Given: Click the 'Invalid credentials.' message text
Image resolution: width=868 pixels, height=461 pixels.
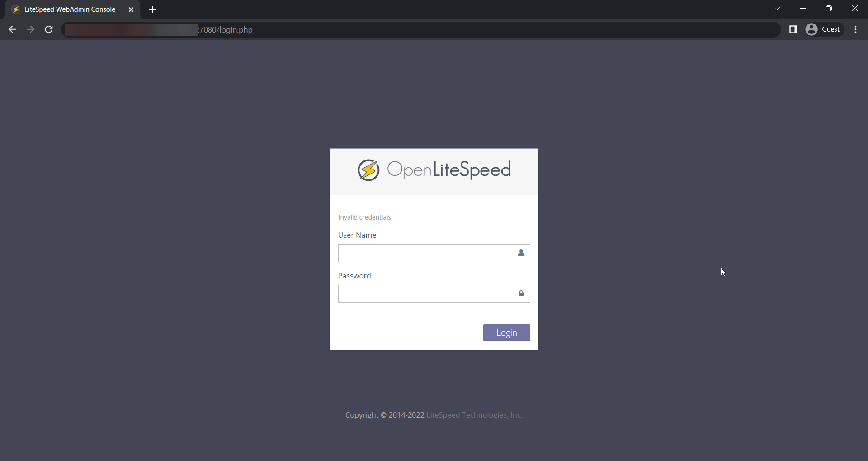Looking at the screenshot, I should tap(365, 217).
